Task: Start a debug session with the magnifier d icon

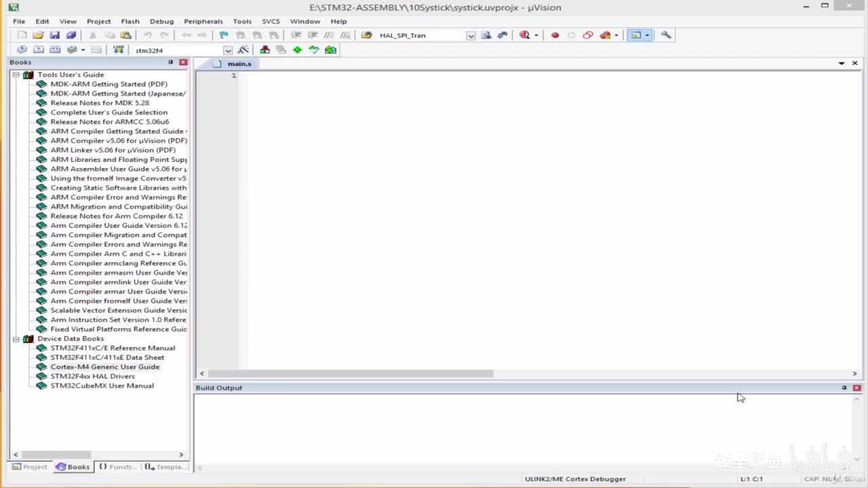Action: tap(524, 35)
